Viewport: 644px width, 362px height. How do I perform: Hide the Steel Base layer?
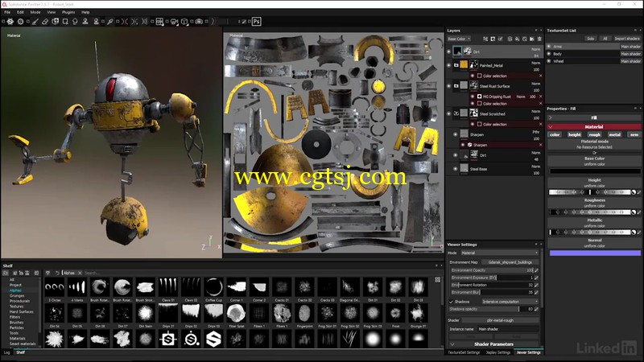tap(456, 169)
